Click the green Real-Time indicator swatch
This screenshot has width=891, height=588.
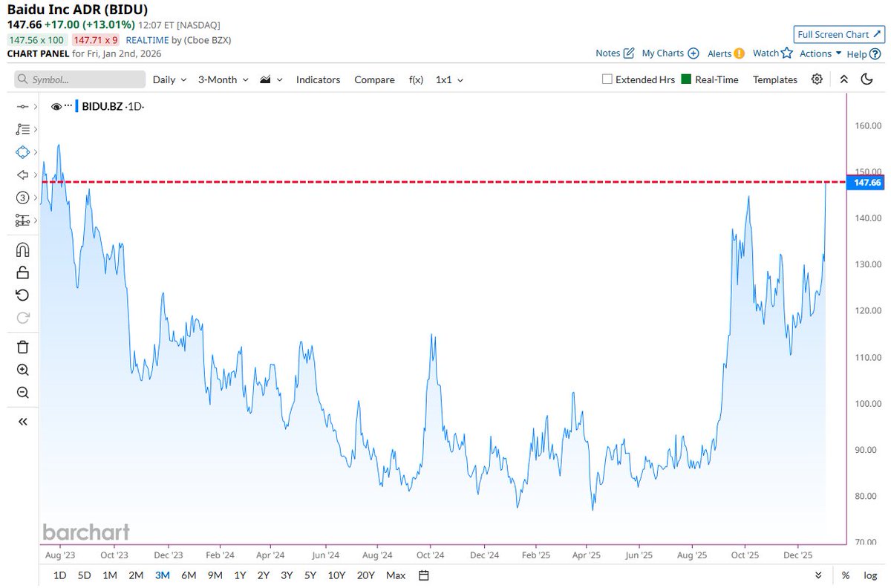685,79
